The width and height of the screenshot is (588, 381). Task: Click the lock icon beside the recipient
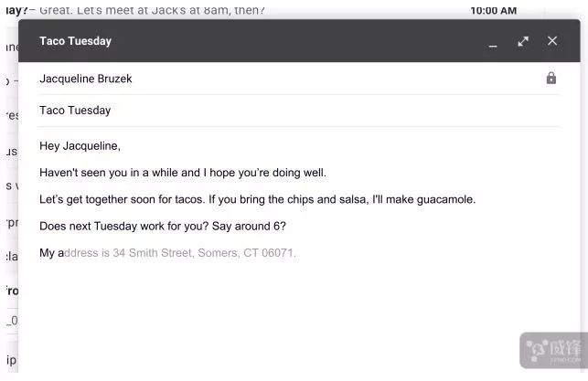[551, 79]
